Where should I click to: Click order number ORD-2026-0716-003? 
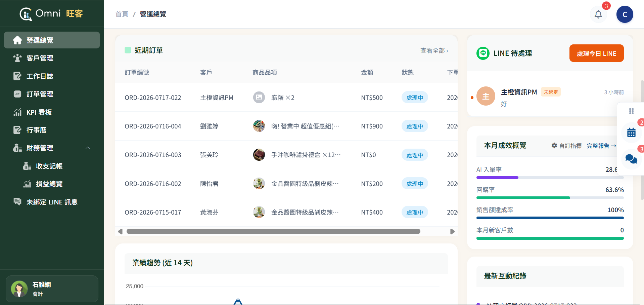tap(153, 155)
